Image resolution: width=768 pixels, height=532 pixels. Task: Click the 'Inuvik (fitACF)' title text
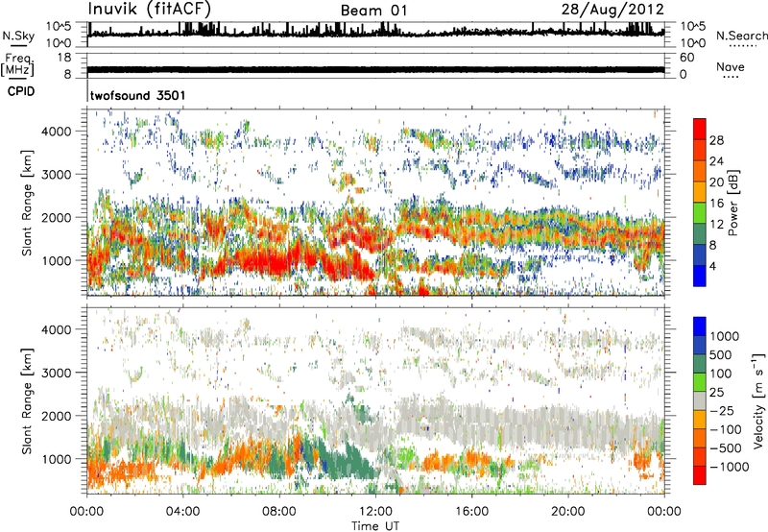pos(149,10)
